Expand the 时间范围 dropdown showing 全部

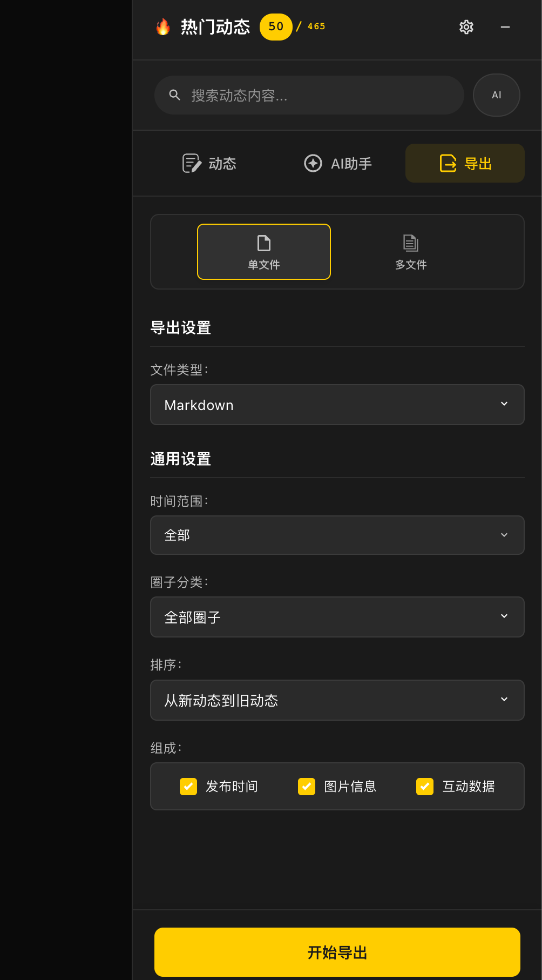[337, 535]
